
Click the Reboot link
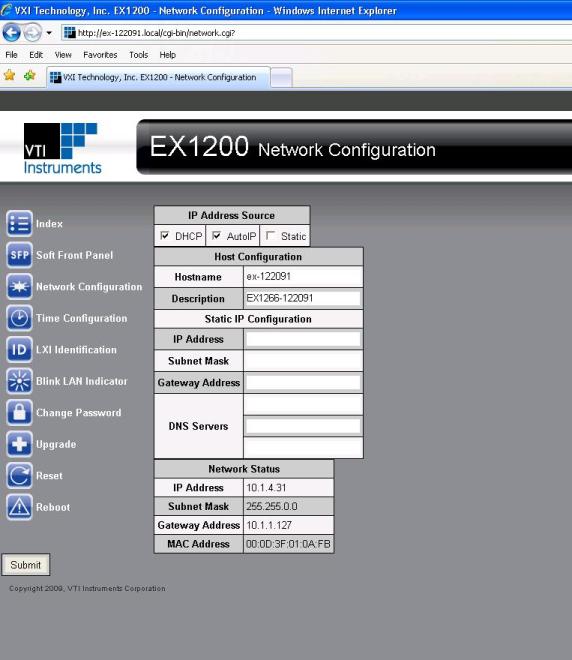click(53, 507)
